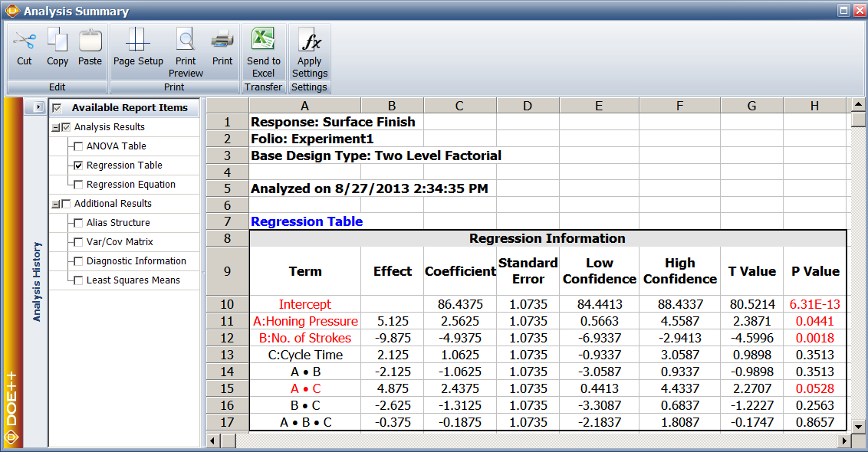
Task: Uncheck the Regression Table checkbox
Action: [x=78, y=165]
